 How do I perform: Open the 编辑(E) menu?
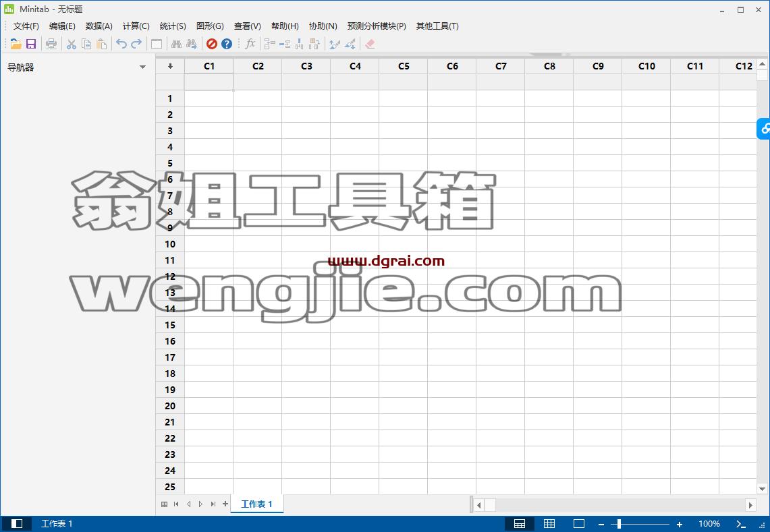coord(62,26)
